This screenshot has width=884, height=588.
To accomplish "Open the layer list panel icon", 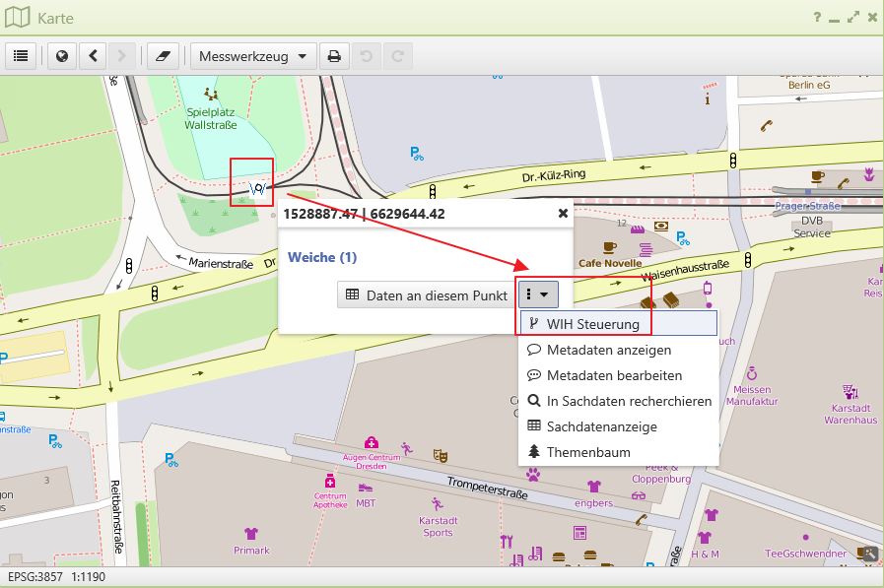I will [21, 56].
